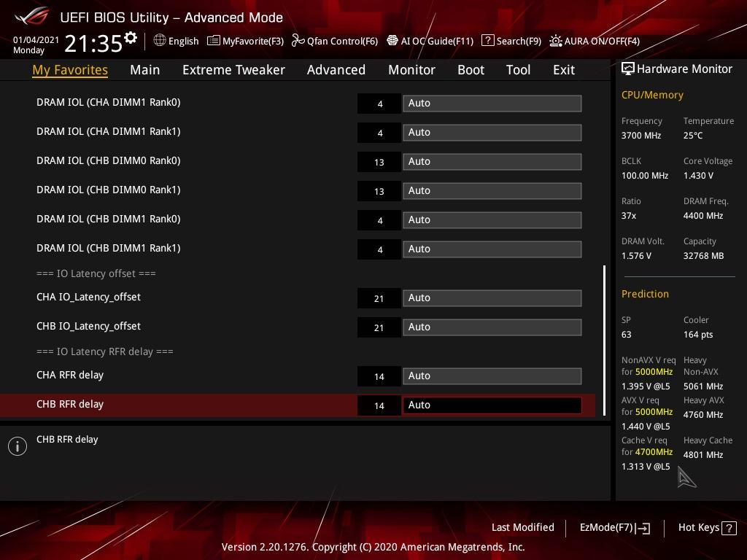Edit CHB RFR delay Auto field
747x560 pixels.
(492, 405)
